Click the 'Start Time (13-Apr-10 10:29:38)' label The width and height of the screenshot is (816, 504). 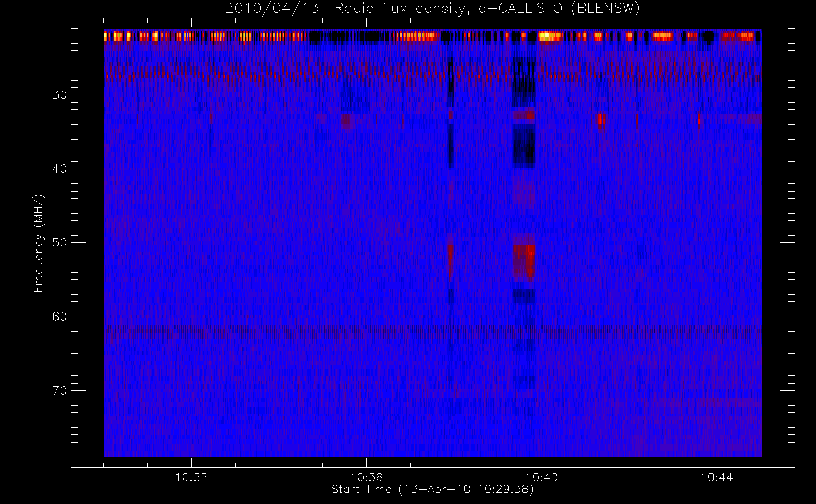[x=432, y=489]
